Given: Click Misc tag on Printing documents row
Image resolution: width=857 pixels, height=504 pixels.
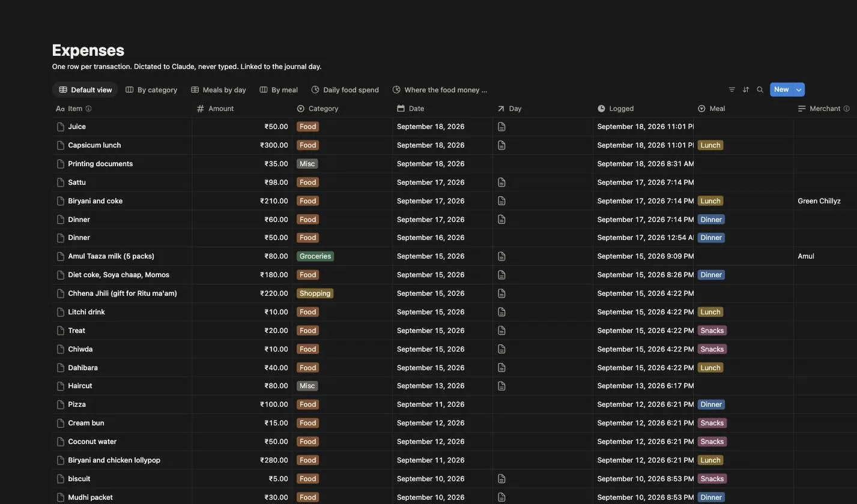Looking at the screenshot, I should pyautogui.click(x=307, y=164).
